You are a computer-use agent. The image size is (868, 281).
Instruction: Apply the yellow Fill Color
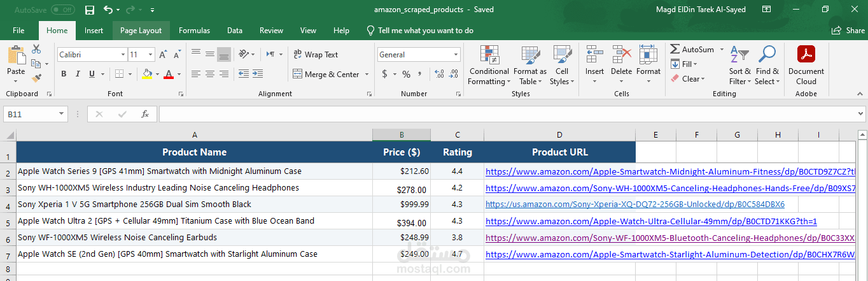point(148,75)
